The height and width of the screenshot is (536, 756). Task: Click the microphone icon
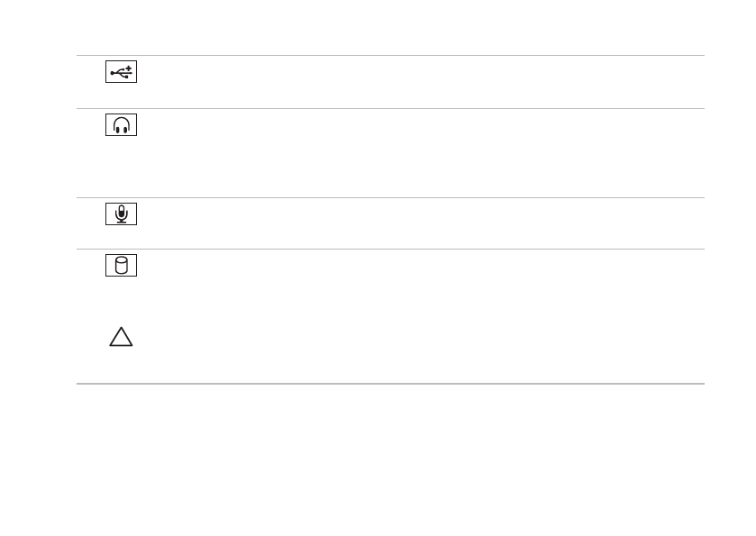(121, 214)
